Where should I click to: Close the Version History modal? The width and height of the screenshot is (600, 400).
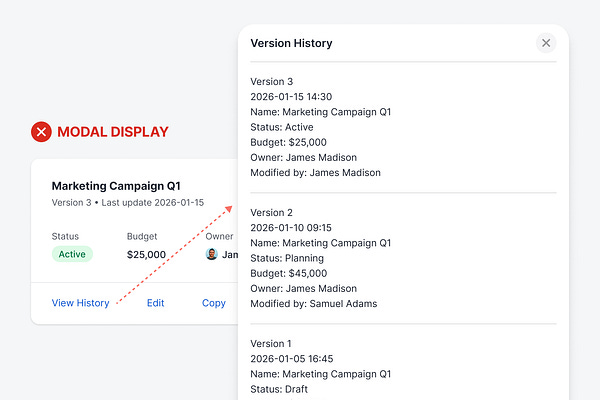(546, 43)
